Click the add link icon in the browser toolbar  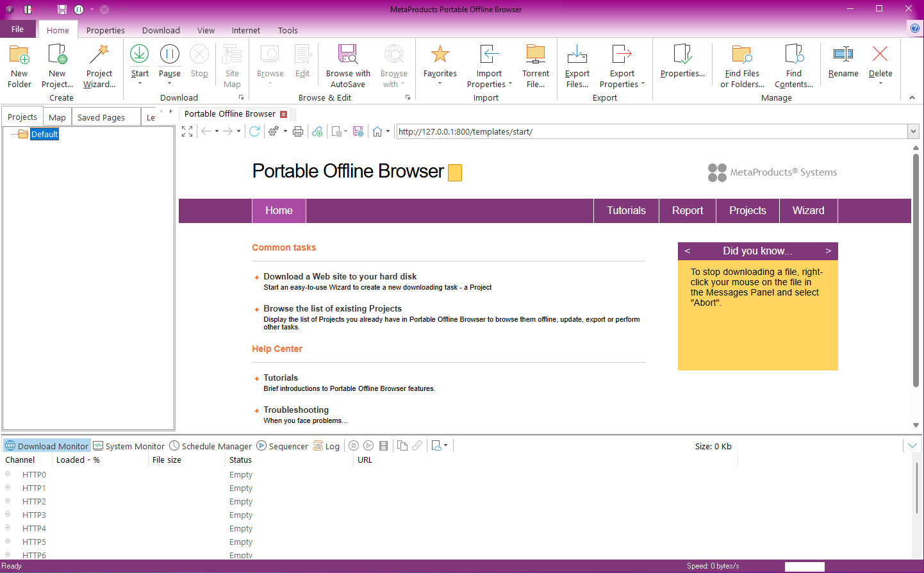click(x=317, y=131)
